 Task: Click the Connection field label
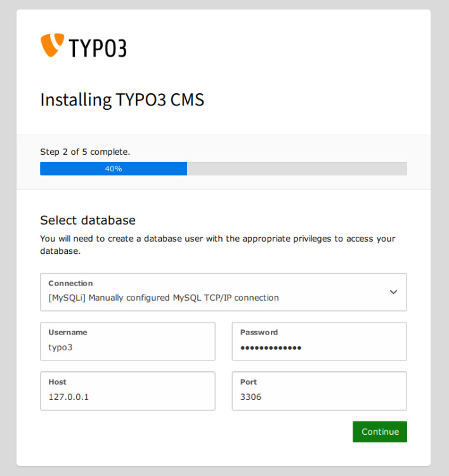point(70,283)
